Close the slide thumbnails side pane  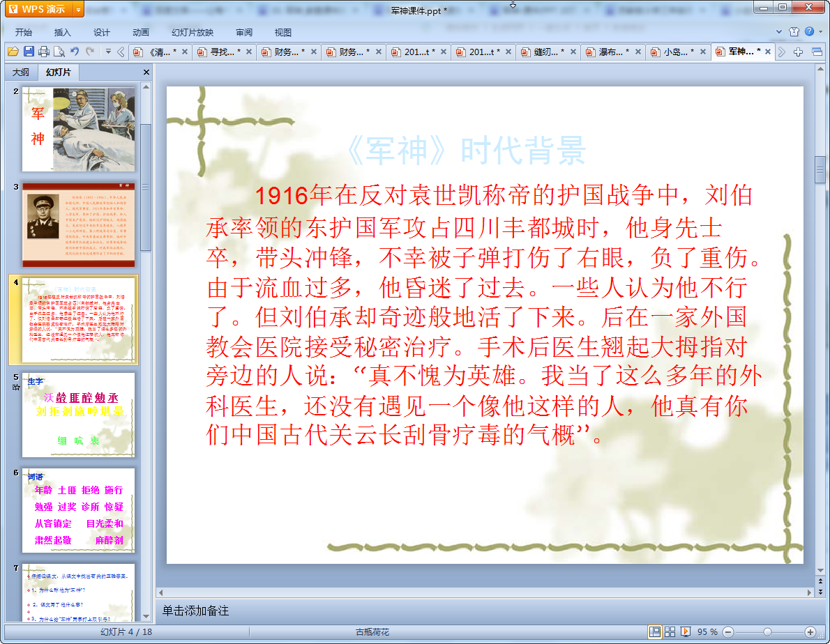[x=146, y=72]
